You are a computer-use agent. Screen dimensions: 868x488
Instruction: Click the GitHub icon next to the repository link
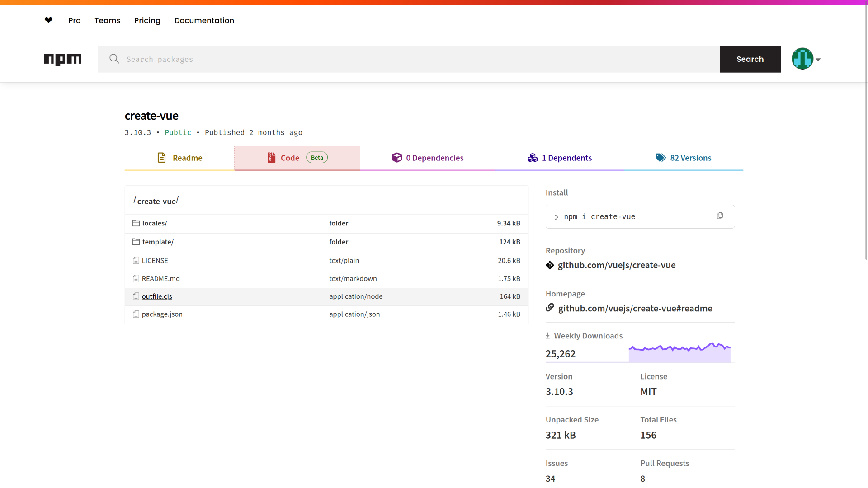550,265
